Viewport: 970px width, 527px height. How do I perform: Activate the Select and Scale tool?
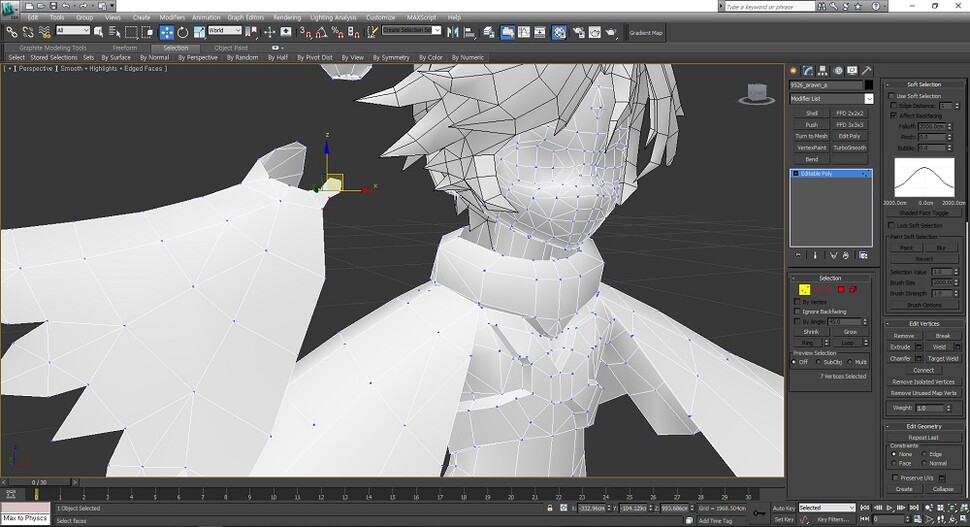tap(199, 32)
